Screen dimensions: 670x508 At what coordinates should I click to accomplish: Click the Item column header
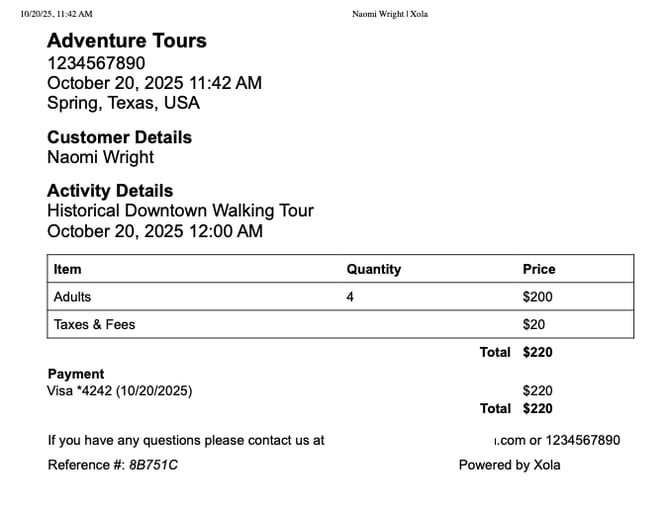[x=68, y=269]
